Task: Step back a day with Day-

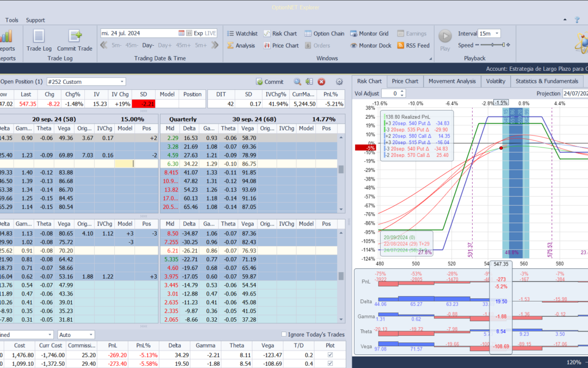Action: (148, 45)
